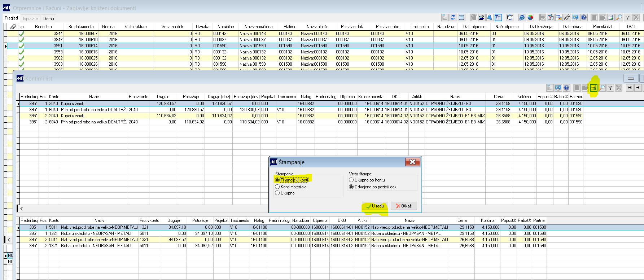The height and width of the screenshot is (280, 644).
Task: Click the first document icon in main toolbar
Action: tap(445, 17)
